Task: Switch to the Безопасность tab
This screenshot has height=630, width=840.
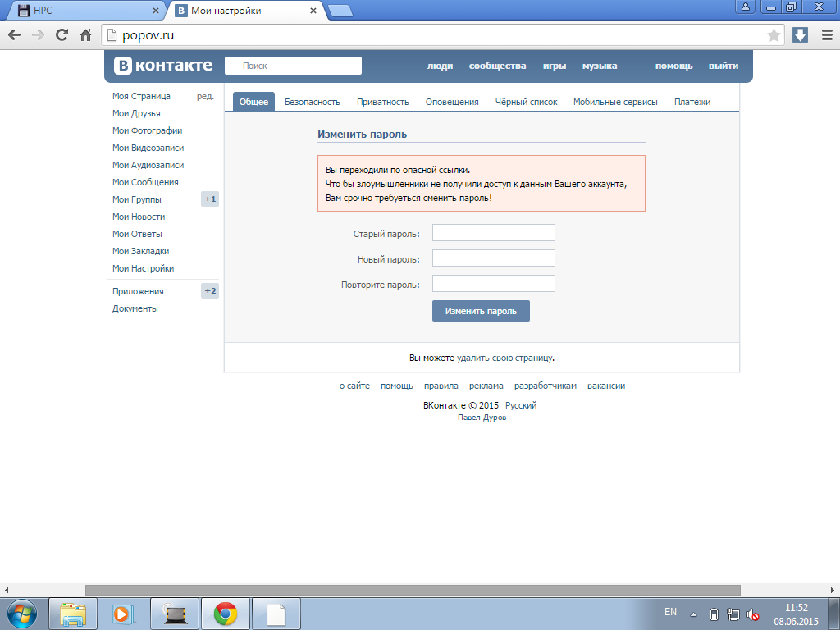Action: (x=312, y=102)
